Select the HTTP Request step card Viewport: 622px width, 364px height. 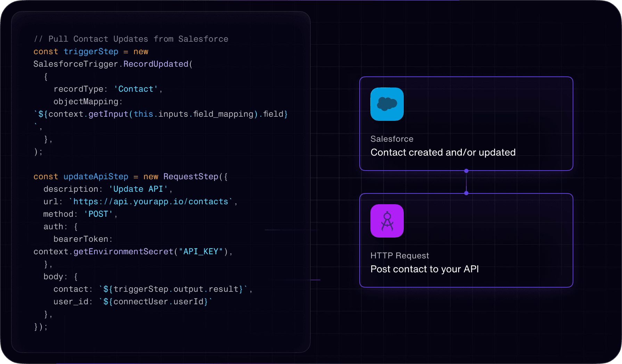click(466, 240)
